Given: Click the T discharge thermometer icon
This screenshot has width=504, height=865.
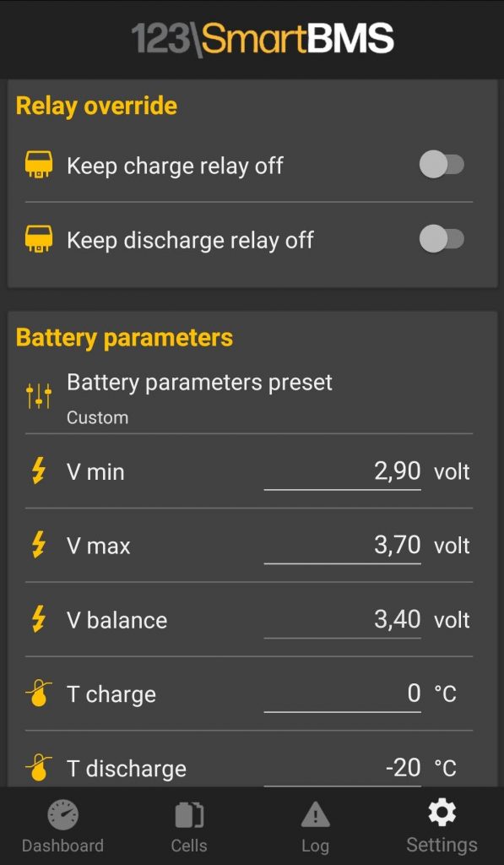Looking at the screenshot, I should [39, 768].
